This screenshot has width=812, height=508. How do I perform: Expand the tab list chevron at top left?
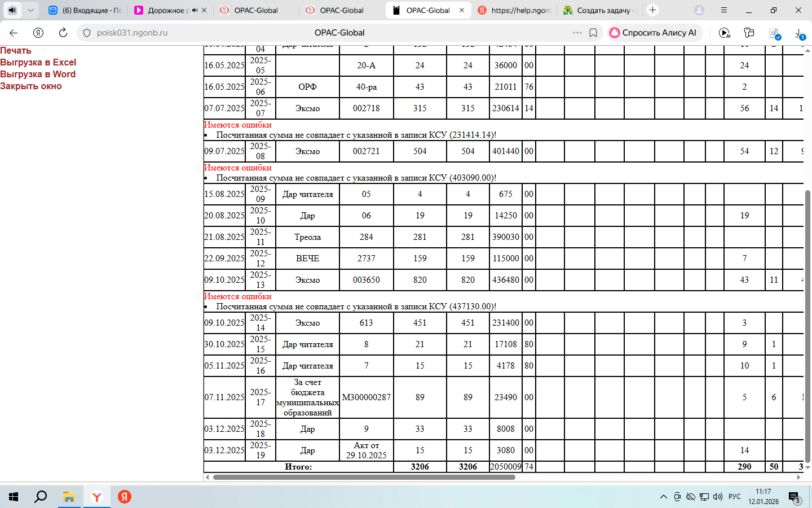[30, 10]
